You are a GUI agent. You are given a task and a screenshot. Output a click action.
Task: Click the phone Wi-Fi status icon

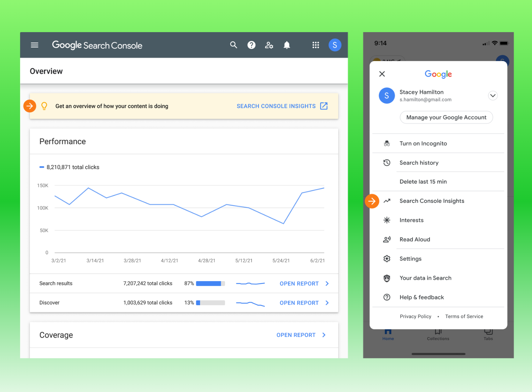495,43
